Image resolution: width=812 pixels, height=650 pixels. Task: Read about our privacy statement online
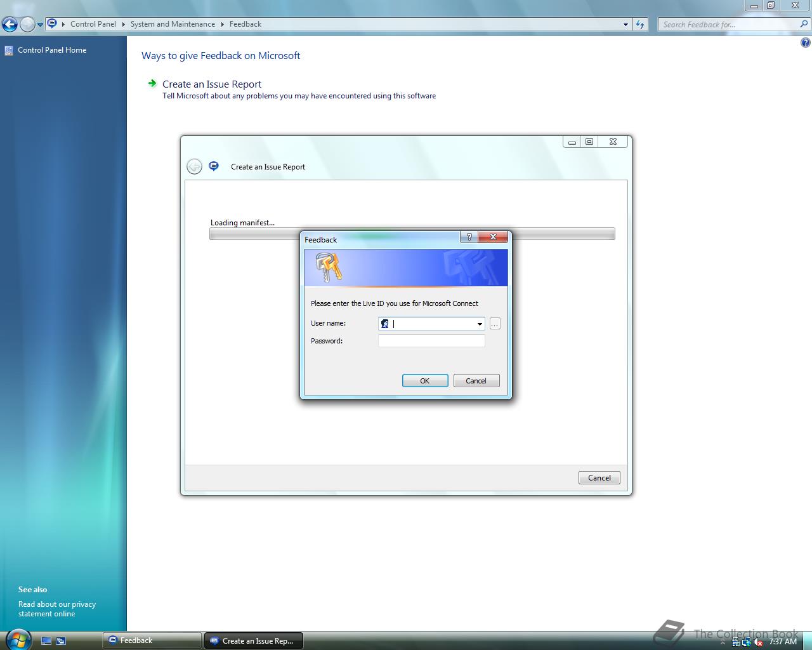pyautogui.click(x=57, y=609)
